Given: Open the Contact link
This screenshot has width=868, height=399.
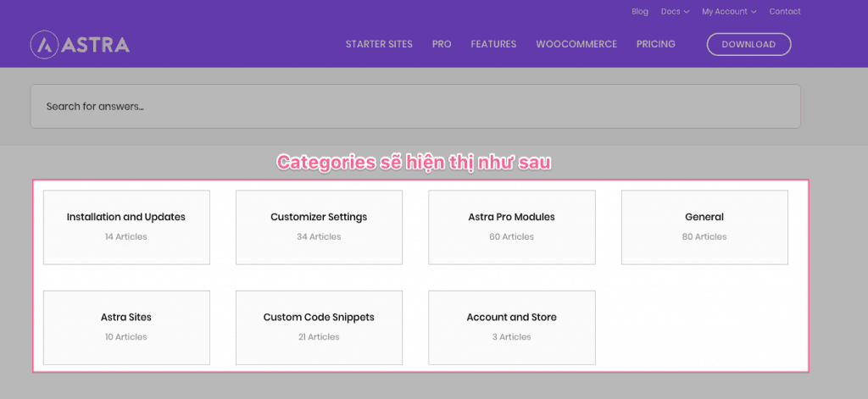Looking at the screenshot, I should (784, 12).
